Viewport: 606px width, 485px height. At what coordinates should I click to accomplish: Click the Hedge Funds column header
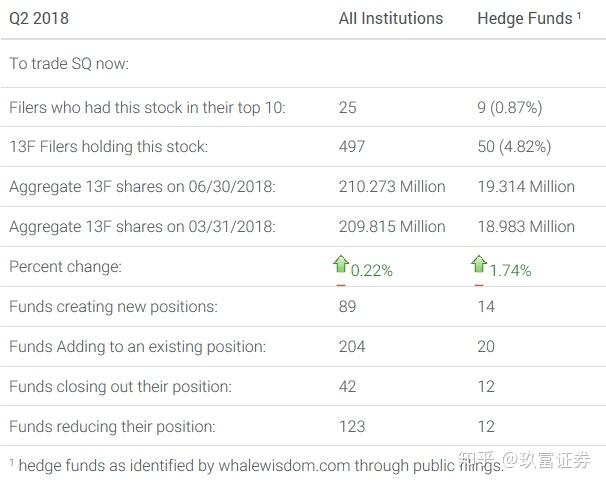click(x=524, y=19)
